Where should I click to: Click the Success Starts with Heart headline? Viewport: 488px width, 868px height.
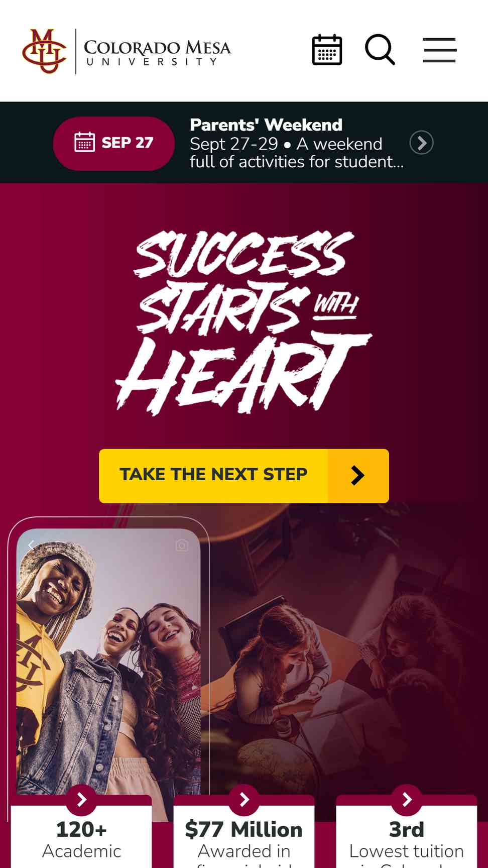[x=244, y=322]
